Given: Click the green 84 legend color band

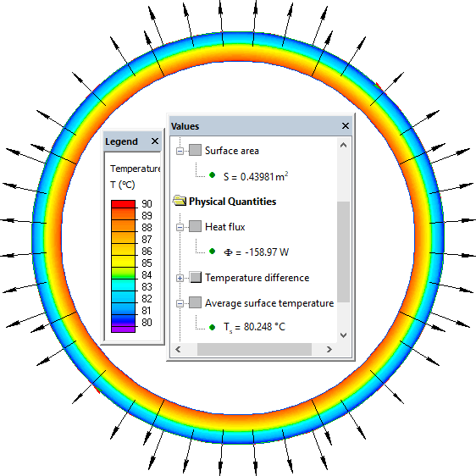Looking at the screenshot, I should coord(123,274).
